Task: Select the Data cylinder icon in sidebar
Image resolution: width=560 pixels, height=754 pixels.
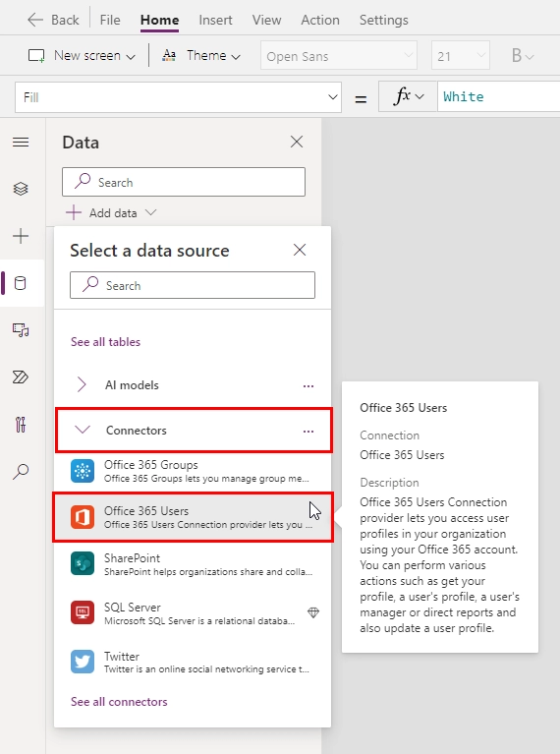Action: click(x=21, y=283)
